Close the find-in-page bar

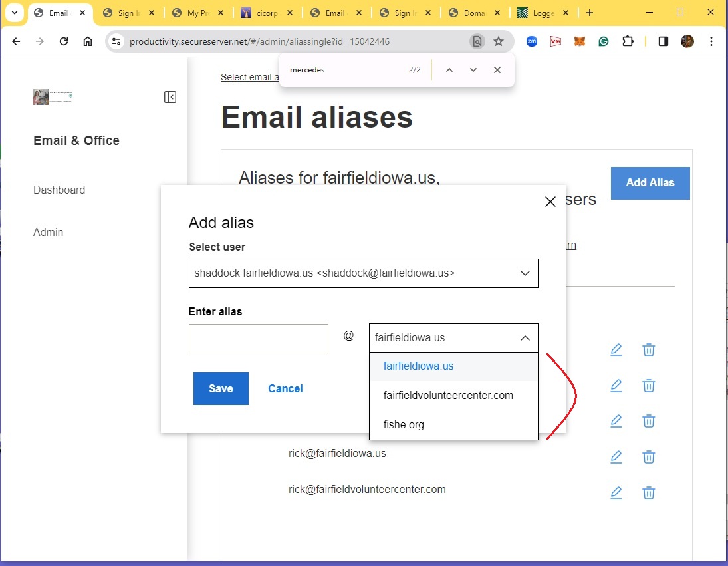coord(497,70)
